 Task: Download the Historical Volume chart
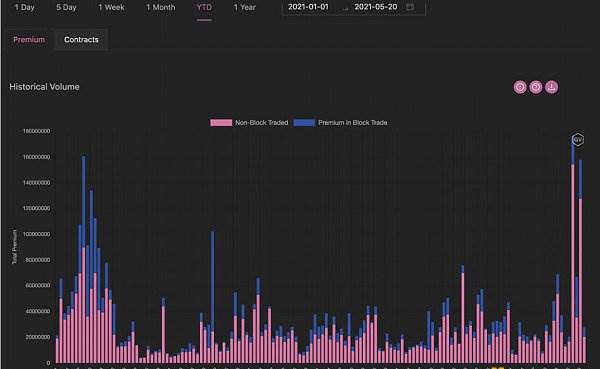pos(551,87)
